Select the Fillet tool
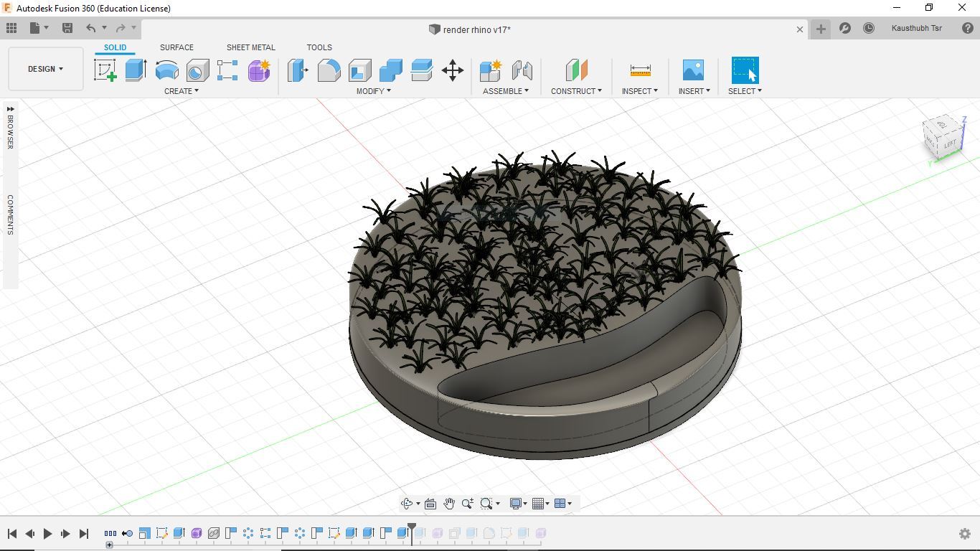The image size is (980, 551). point(329,70)
